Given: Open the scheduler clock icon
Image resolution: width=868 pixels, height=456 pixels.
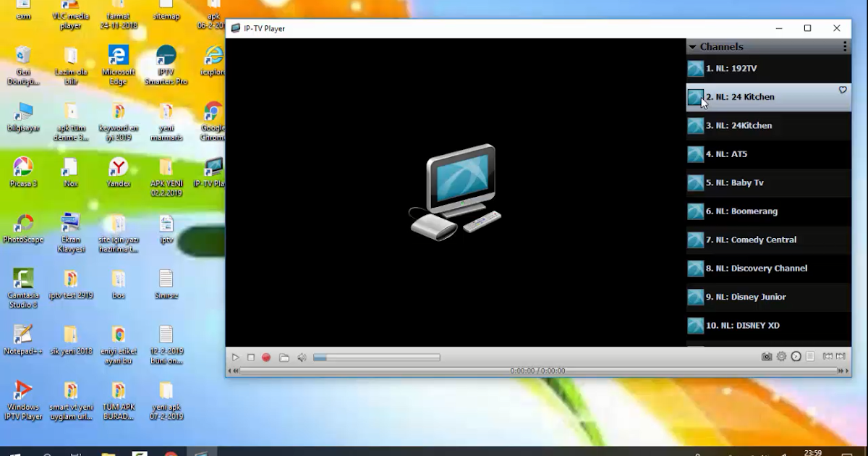Looking at the screenshot, I should pyautogui.click(x=796, y=357).
